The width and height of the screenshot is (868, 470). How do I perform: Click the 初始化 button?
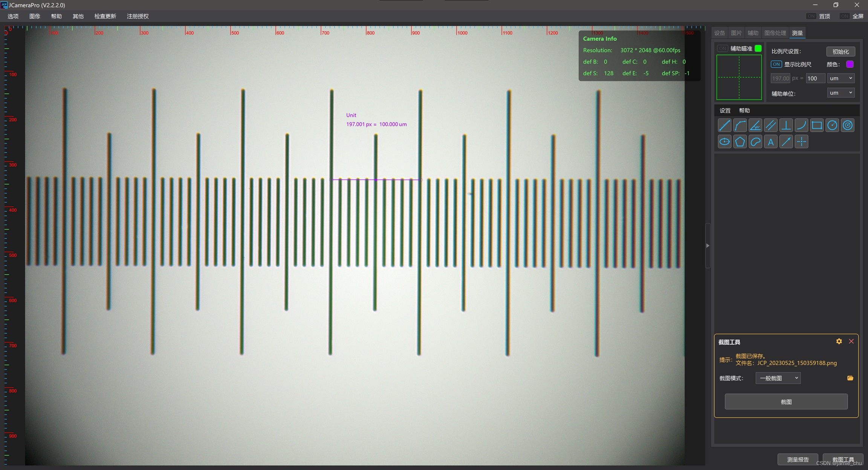840,52
